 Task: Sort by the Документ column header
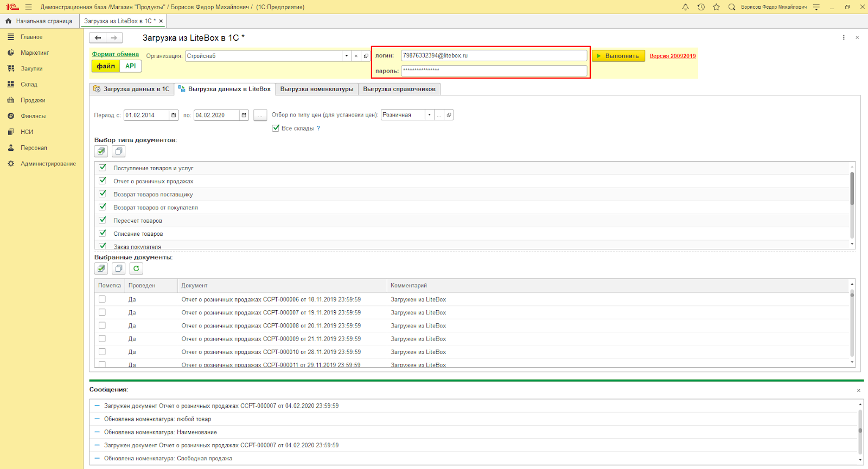click(x=282, y=285)
